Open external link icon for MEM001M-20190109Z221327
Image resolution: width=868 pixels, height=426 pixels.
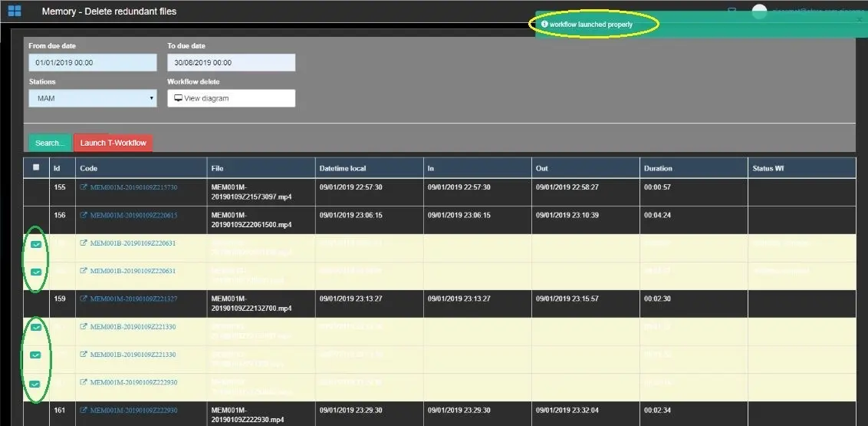pyautogui.click(x=84, y=299)
